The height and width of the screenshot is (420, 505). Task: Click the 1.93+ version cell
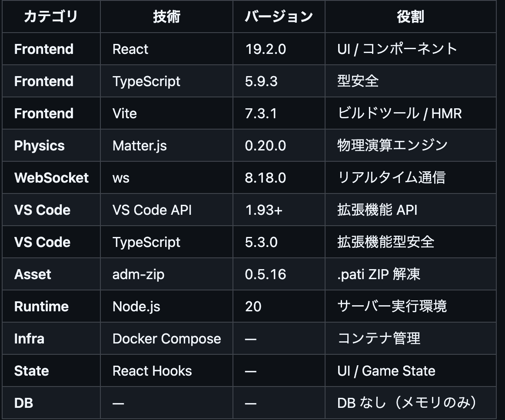(x=264, y=210)
